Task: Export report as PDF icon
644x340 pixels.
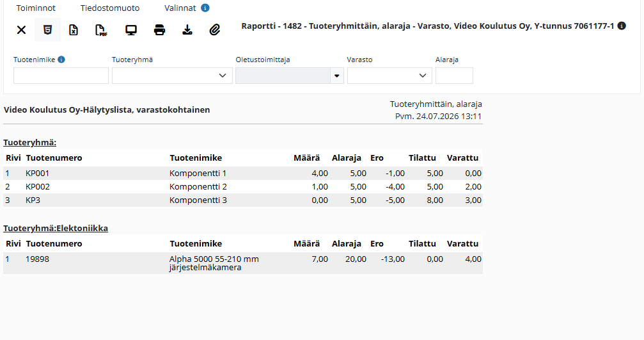Action: 101,30
